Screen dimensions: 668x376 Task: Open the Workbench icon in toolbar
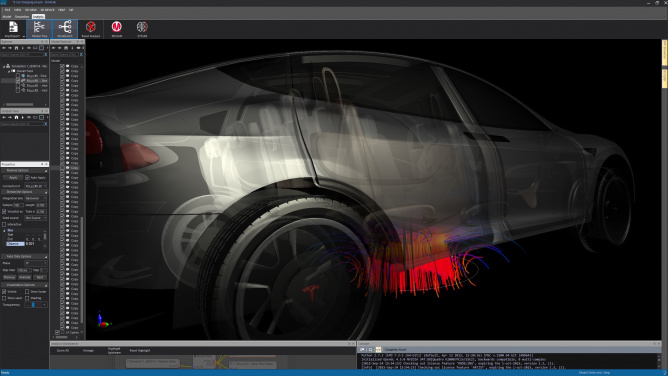point(65,29)
